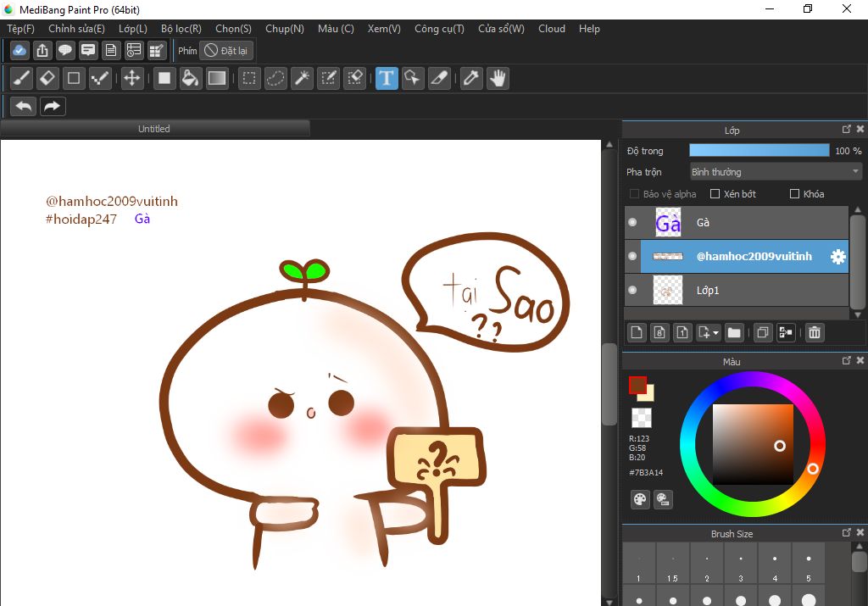Toggle the Bảo vệ alpha checkbox
Image resolution: width=868 pixels, height=606 pixels.
[x=634, y=194]
